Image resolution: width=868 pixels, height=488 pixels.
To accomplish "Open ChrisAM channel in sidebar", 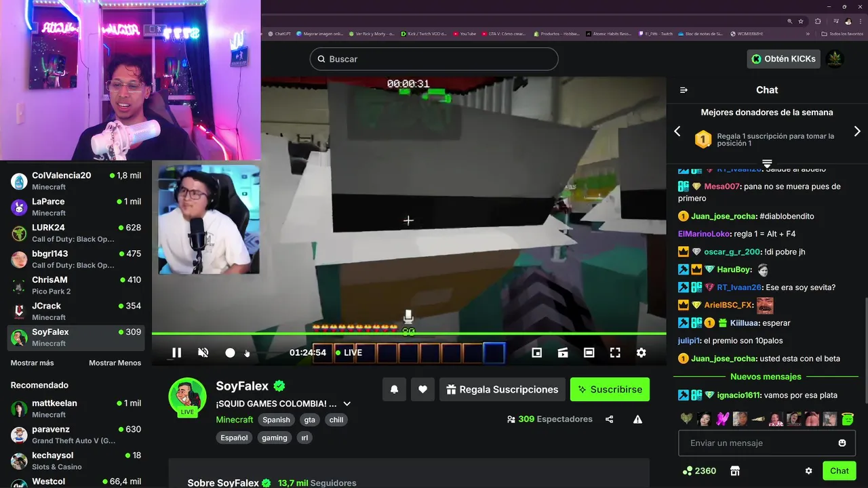I will click(x=76, y=285).
